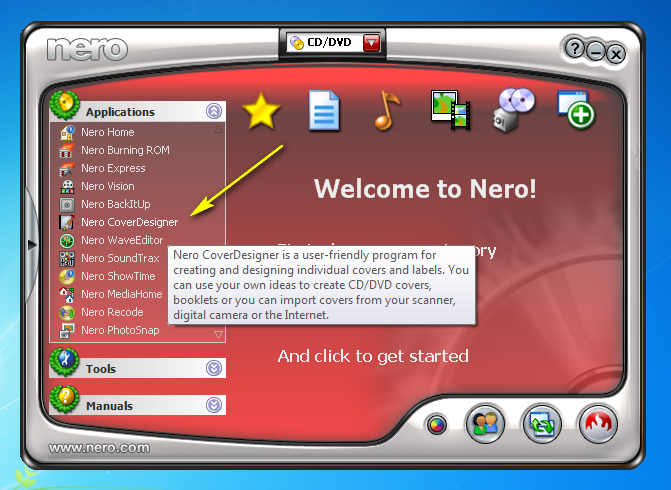Launch Nero ShowTime
Screen dimensions: 671x490
click(x=119, y=276)
